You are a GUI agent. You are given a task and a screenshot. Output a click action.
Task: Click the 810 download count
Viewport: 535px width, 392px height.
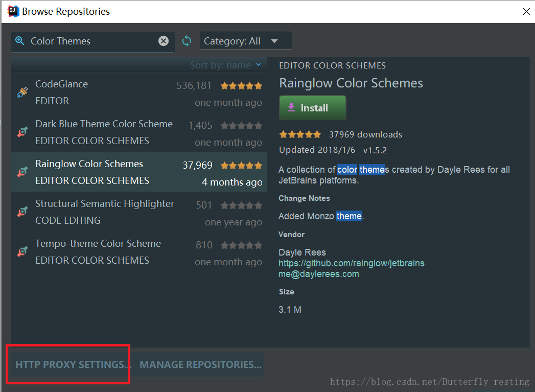[x=204, y=245]
